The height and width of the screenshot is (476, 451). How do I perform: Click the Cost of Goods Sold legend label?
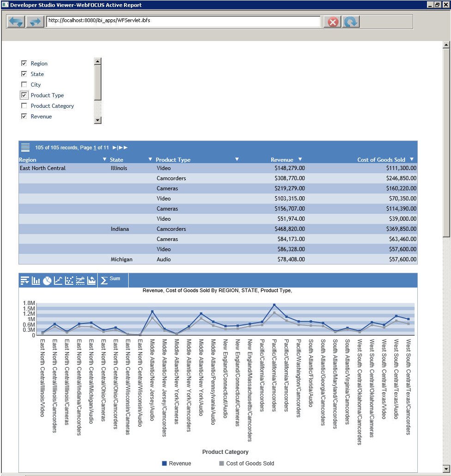point(250,464)
